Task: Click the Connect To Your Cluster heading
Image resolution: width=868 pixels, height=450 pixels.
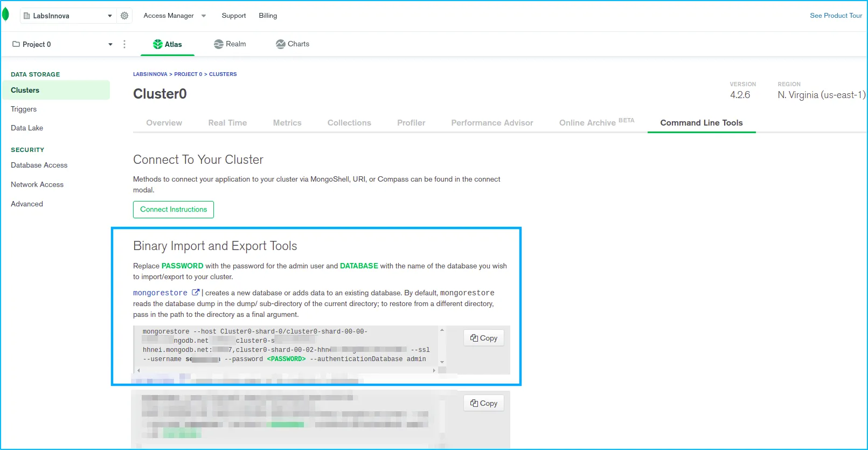Action: click(198, 160)
